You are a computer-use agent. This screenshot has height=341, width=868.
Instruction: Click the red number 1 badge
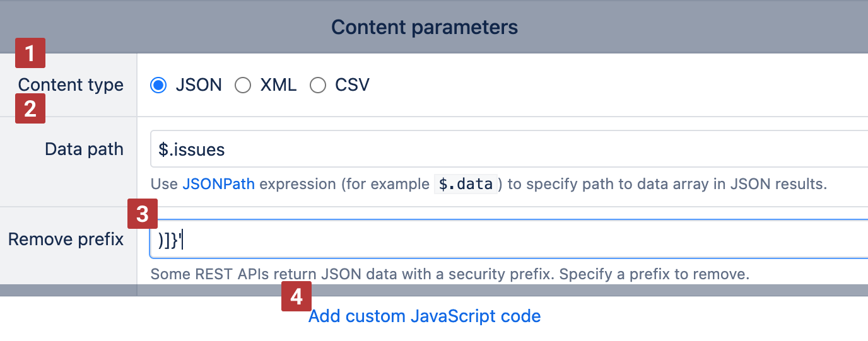click(x=30, y=52)
